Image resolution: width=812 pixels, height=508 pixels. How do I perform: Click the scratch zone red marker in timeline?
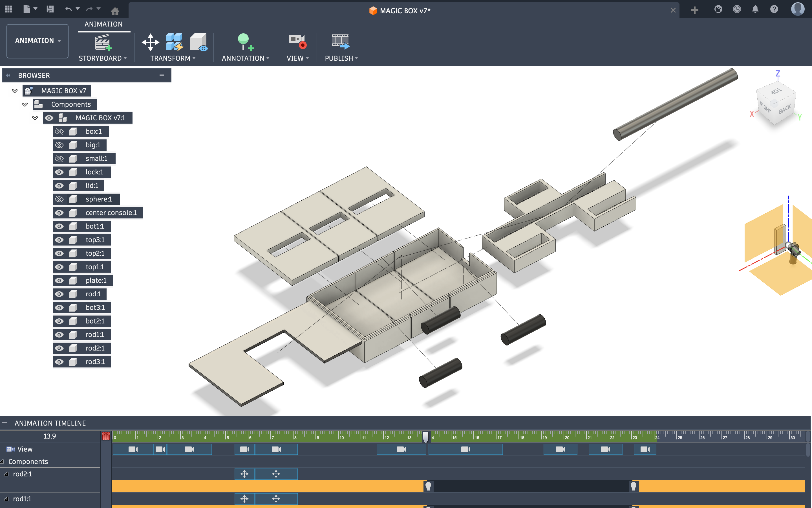click(x=106, y=436)
